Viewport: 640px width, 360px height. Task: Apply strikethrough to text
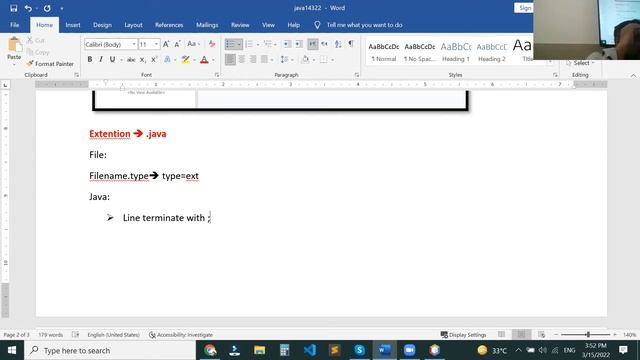point(131,60)
